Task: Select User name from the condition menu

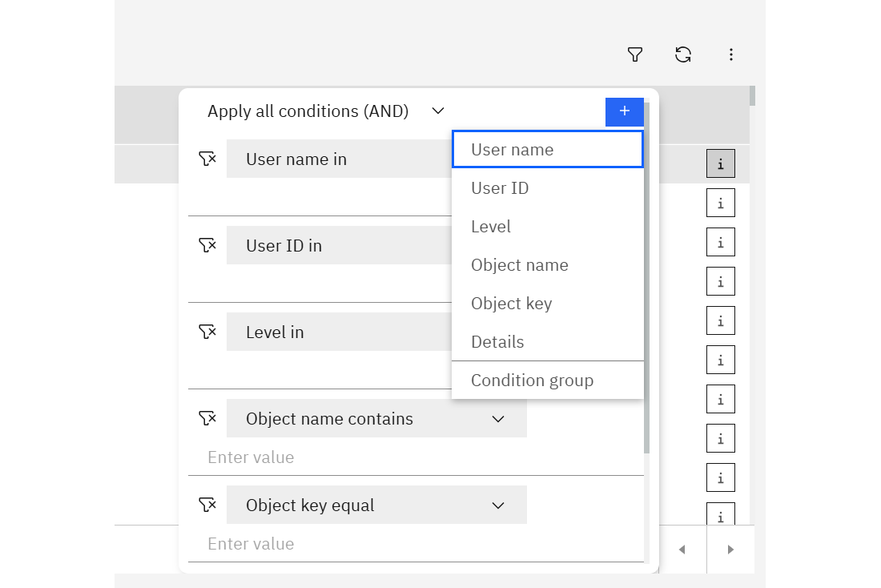Action: point(547,150)
